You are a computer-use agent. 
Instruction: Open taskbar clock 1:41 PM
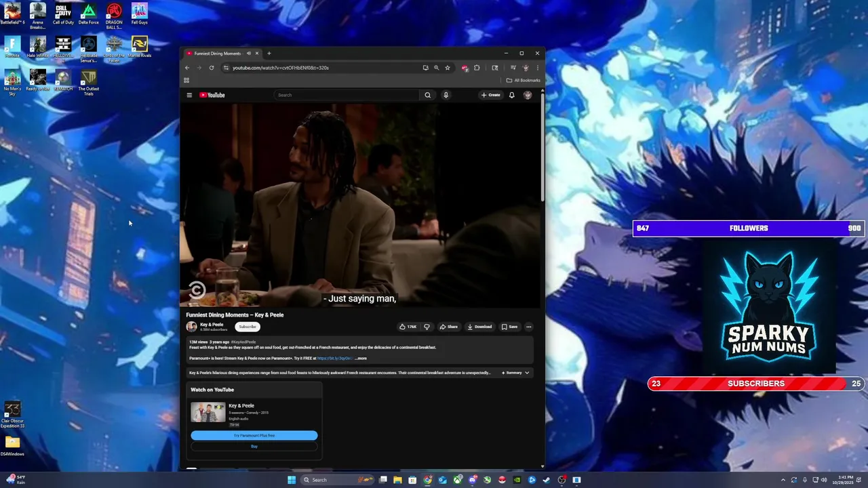click(842, 480)
